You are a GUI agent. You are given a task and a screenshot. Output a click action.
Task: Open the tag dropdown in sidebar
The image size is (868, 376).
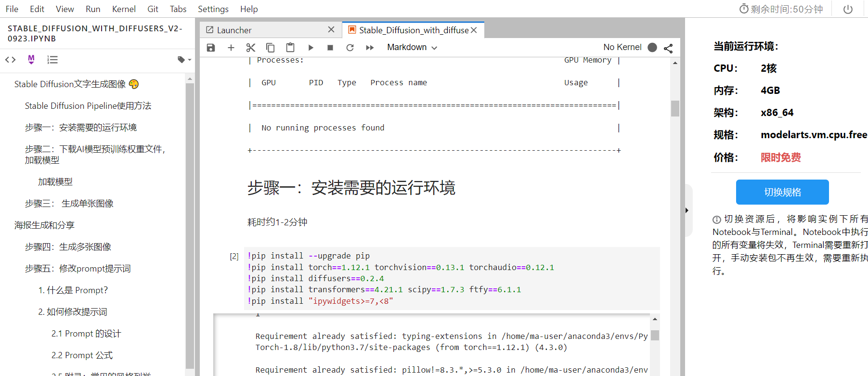click(x=184, y=60)
